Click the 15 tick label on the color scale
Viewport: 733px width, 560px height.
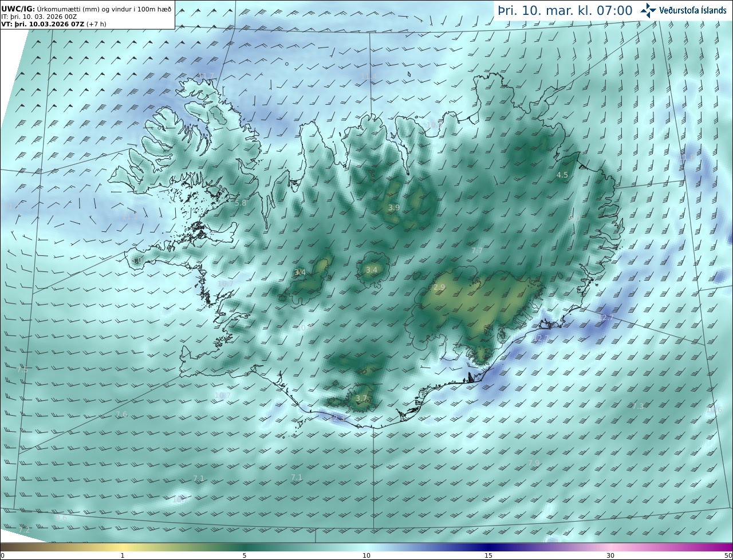point(488,555)
